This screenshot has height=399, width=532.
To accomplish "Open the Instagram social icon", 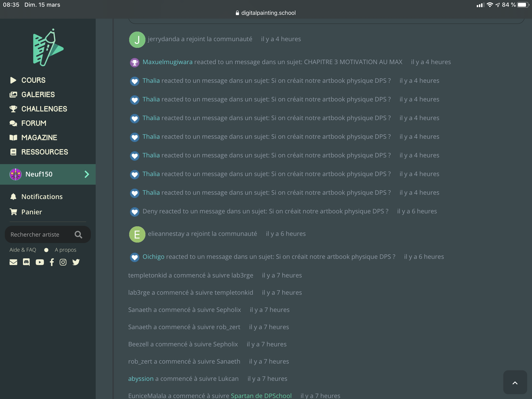I will (x=63, y=262).
